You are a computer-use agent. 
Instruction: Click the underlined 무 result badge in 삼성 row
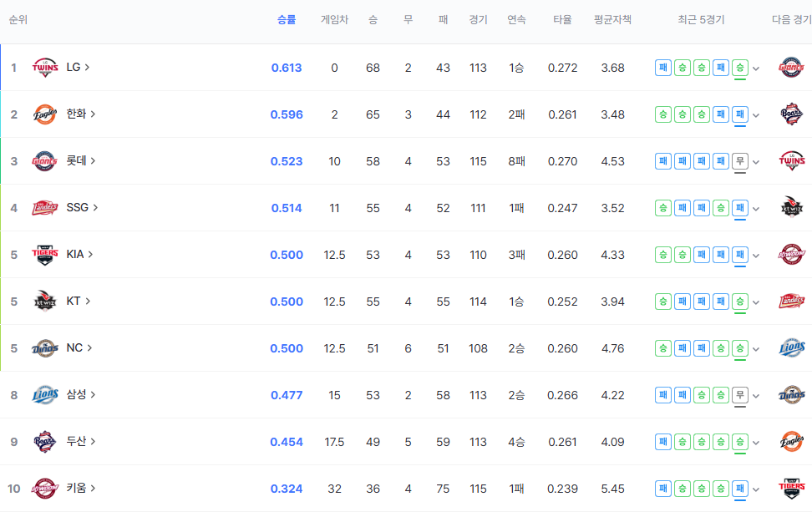pyautogui.click(x=739, y=395)
